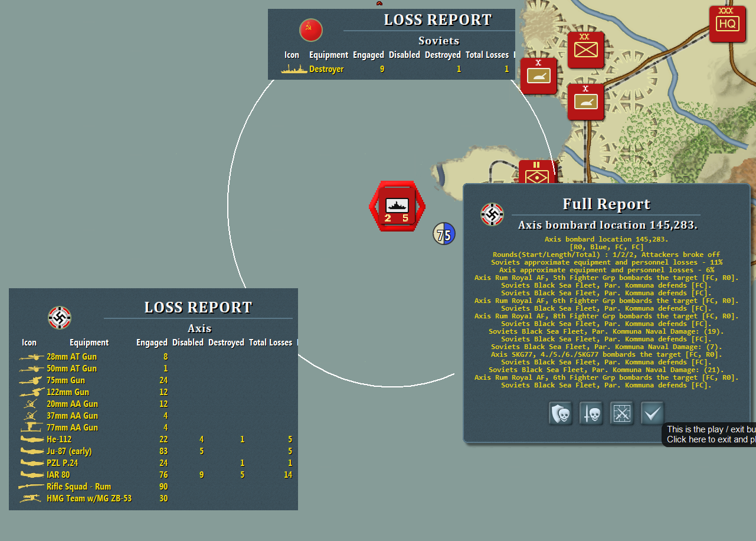Select the XX infantry division counter
756x541 pixels.
tap(585, 50)
